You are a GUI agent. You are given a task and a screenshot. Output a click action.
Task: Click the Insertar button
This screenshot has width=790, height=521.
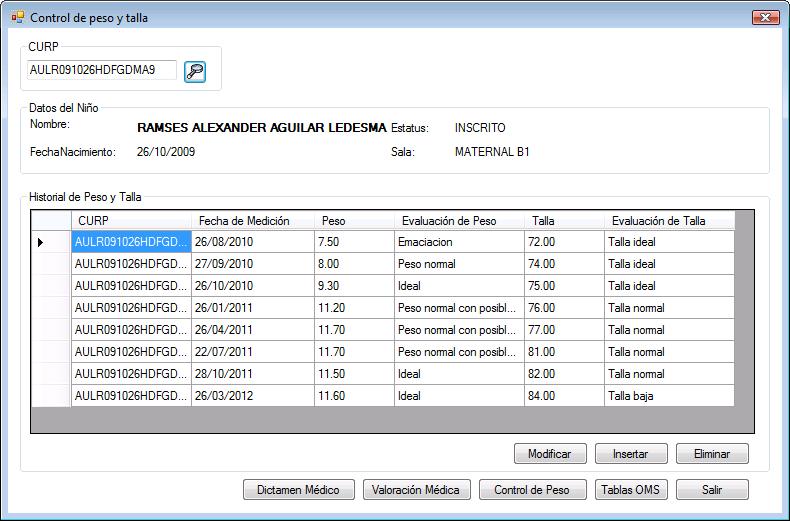(x=631, y=453)
